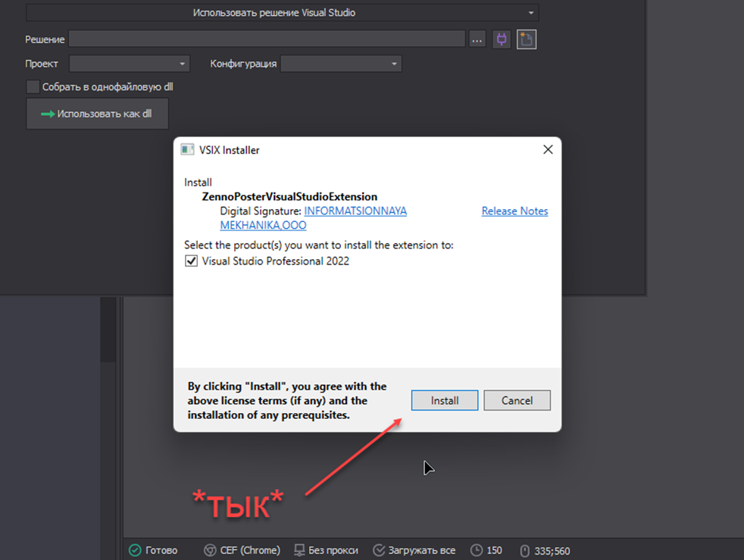Expand the Конфигурация dropdown

click(x=341, y=64)
